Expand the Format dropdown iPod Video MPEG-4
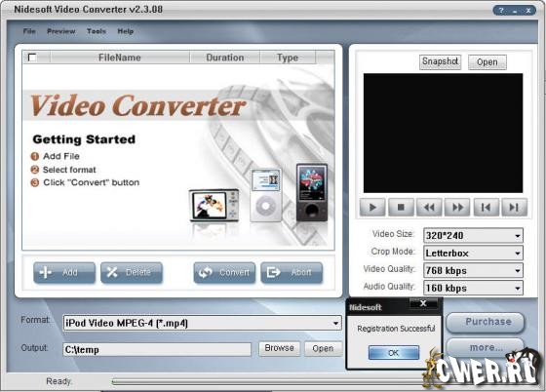The width and height of the screenshot is (546, 392). point(202,323)
